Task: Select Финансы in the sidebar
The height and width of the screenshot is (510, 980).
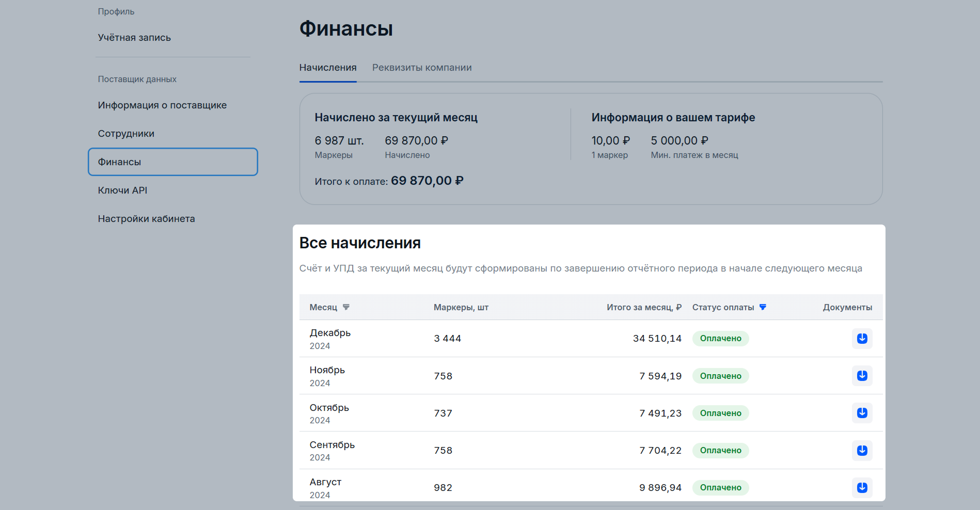Action: (172, 162)
